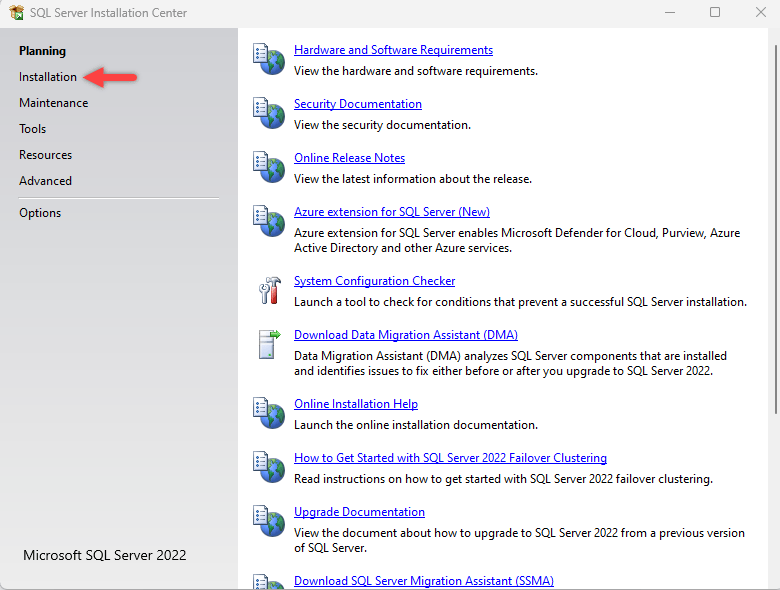
Task: Click text 'View the latest information about the release.'
Action: [x=413, y=179]
